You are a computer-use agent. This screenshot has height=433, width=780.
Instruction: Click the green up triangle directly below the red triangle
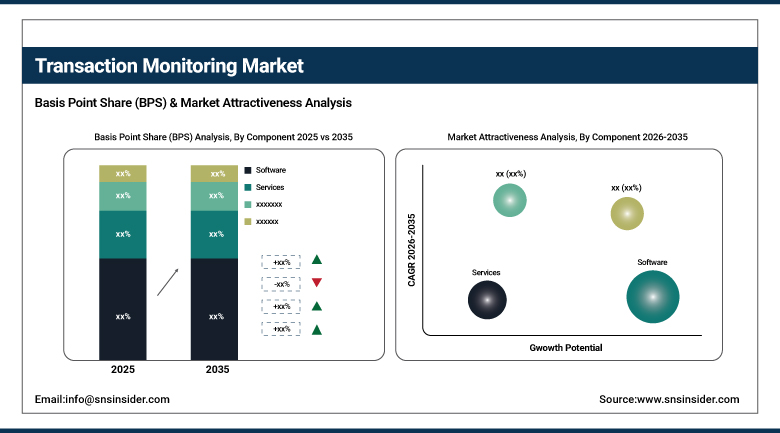(316, 306)
